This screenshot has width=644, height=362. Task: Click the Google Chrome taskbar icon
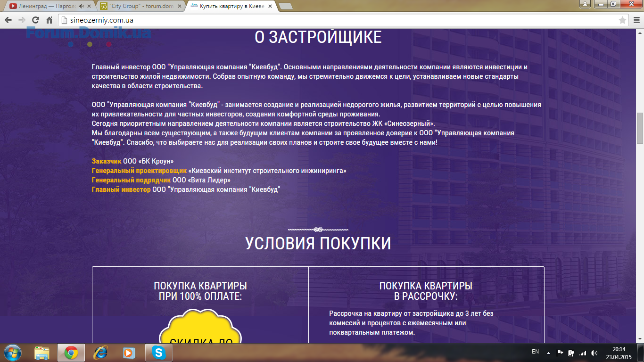coord(71,353)
